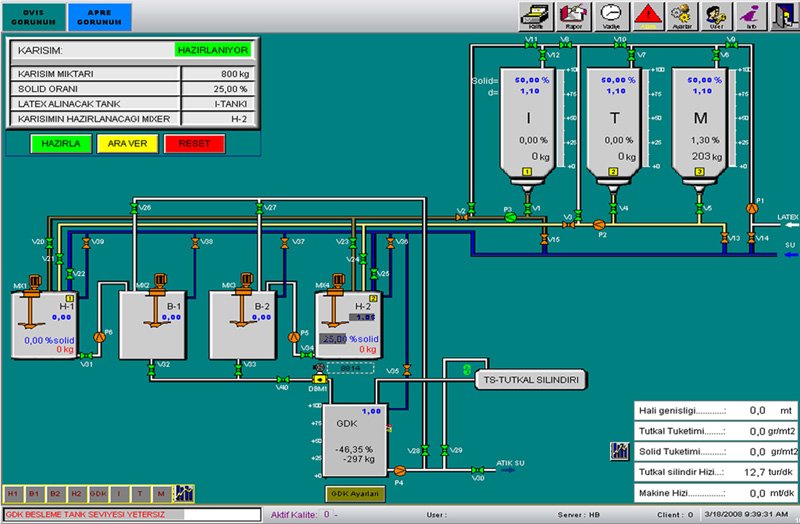
Task: Toggle pump P6 between H-1 and B-1
Action: point(98,337)
